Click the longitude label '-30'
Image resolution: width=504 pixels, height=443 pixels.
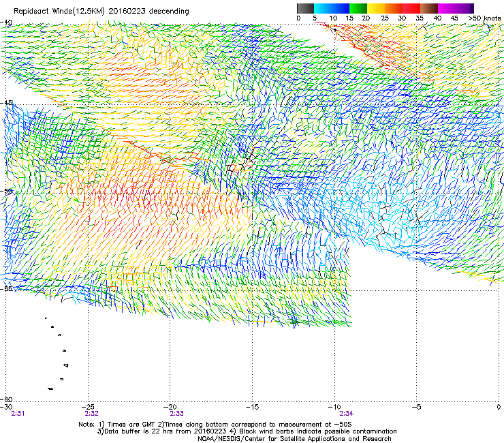click(6, 407)
